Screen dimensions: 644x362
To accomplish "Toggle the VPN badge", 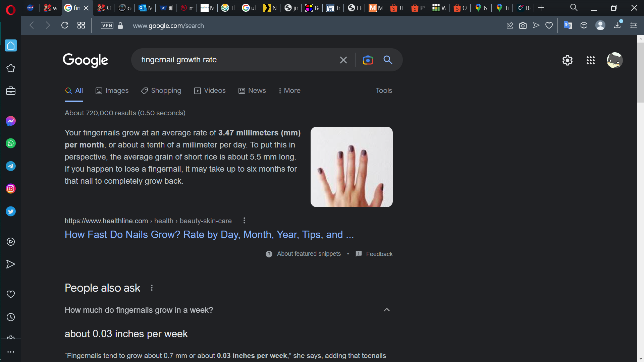I will [107, 25].
